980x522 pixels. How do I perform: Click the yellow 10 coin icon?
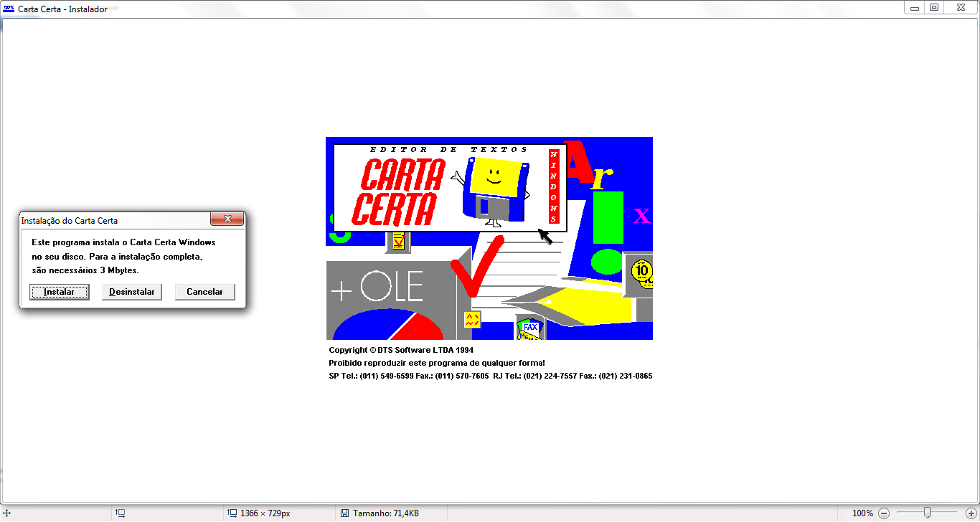641,272
